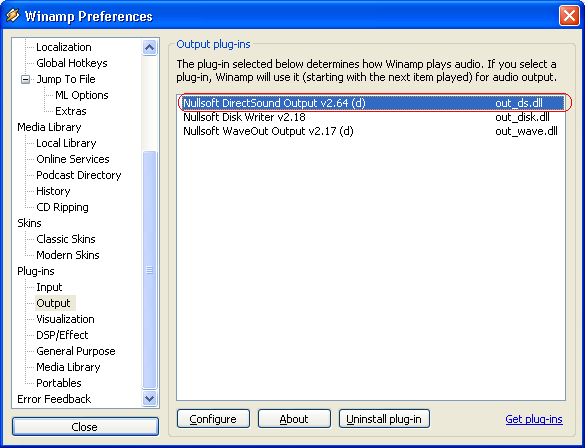Select Error Feedback in the tree
The width and height of the screenshot is (585, 448).
click(54, 399)
